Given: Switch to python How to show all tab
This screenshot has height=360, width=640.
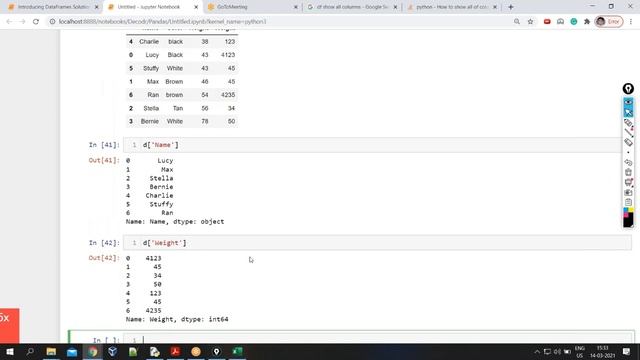Looking at the screenshot, I should 452,7.
